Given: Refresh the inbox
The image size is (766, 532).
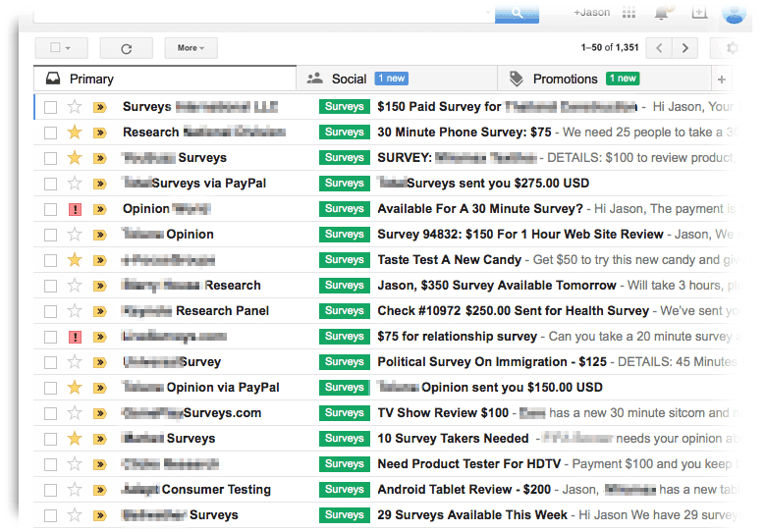Looking at the screenshot, I should coord(126,48).
